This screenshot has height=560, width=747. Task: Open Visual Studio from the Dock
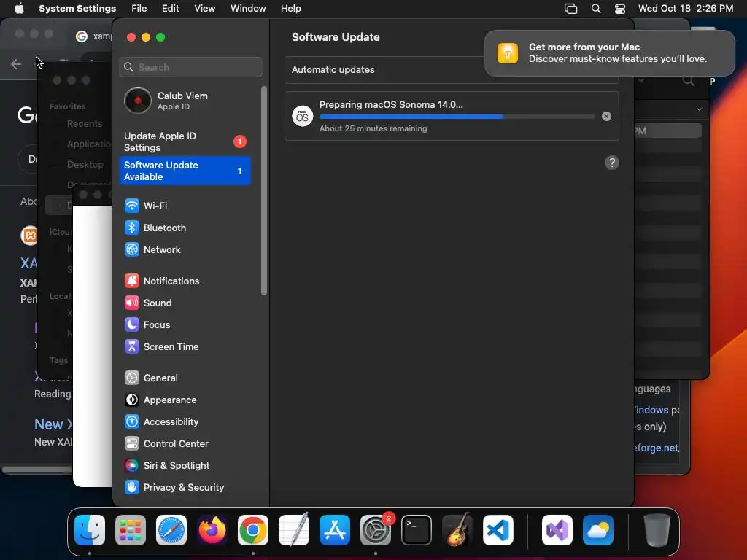557,530
